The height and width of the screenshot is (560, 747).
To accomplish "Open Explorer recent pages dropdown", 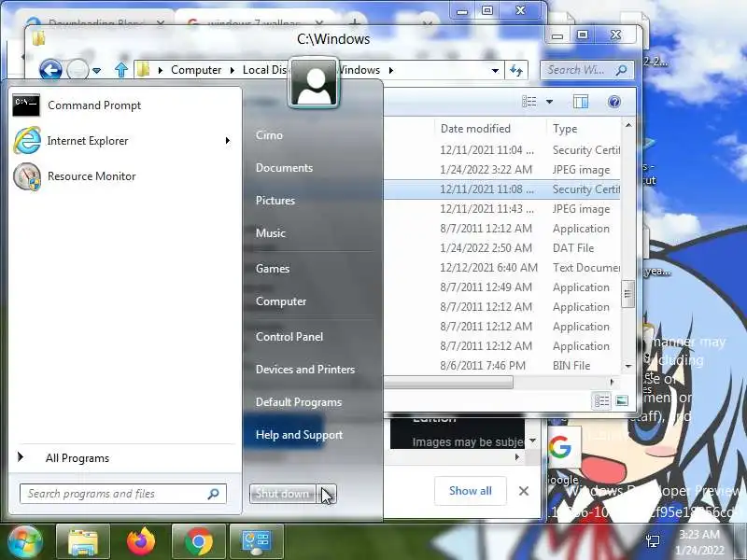I will tap(97, 71).
